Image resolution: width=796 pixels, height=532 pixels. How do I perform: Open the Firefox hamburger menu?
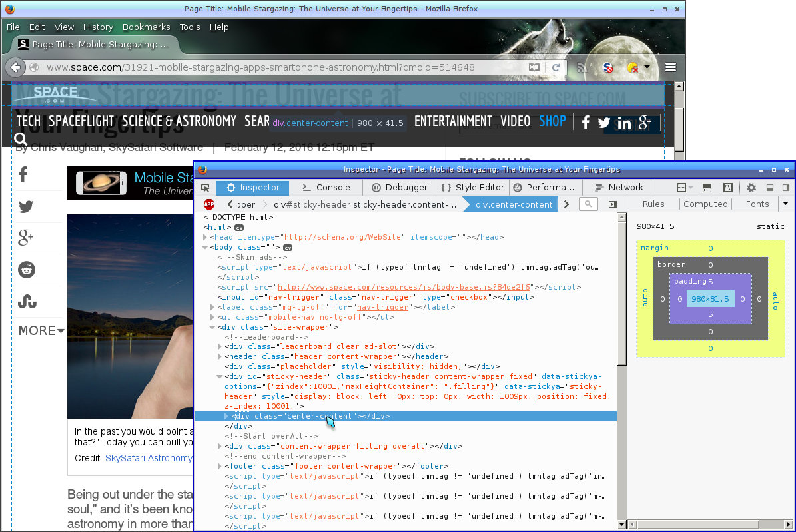tap(671, 67)
